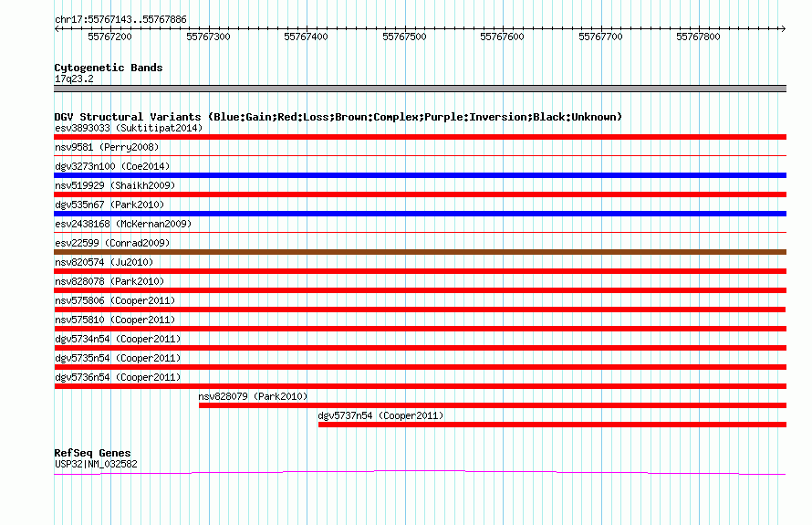Click dgv5735n54 (Cooper2011) label
Viewport: 812px width, 525px height.
(118, 358)
